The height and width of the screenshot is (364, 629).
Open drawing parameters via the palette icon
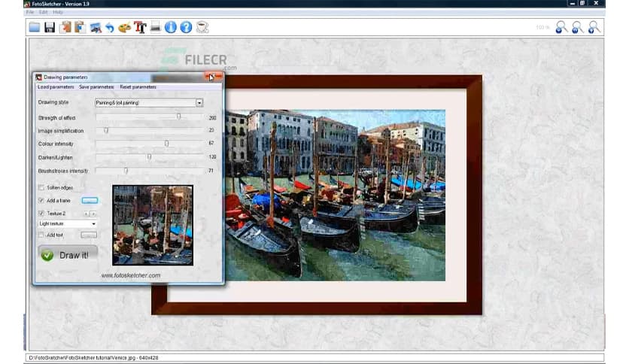click(x=125, y=28)
